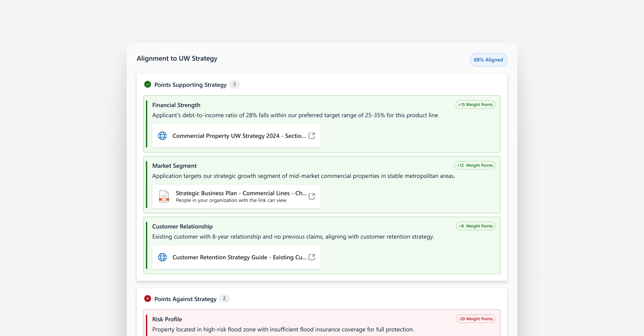Open Strategic Business Plan - Commercial Lines link

click(x=241, y=193)
